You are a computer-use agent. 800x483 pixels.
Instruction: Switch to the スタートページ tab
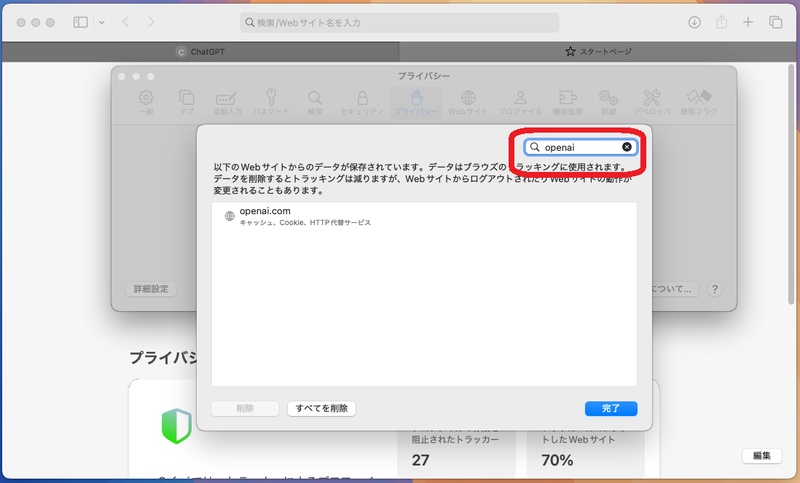point(598,52)
